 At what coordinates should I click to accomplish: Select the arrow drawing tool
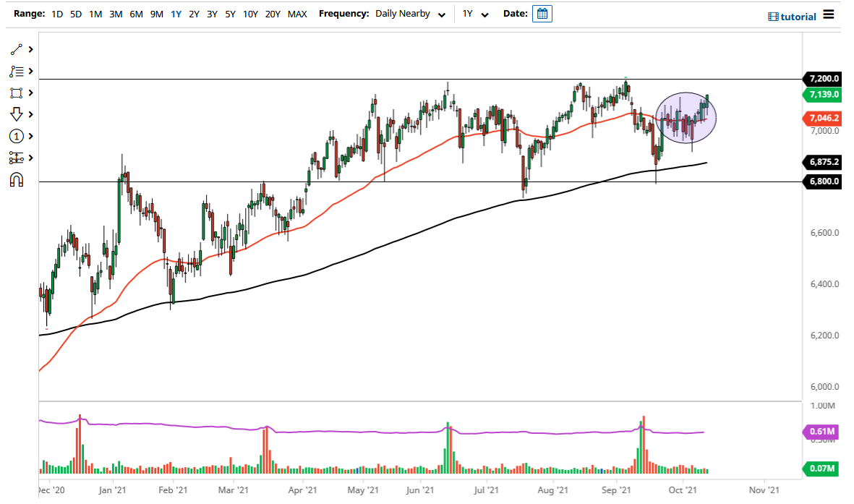pyautogui.click(x=14, y=114)
